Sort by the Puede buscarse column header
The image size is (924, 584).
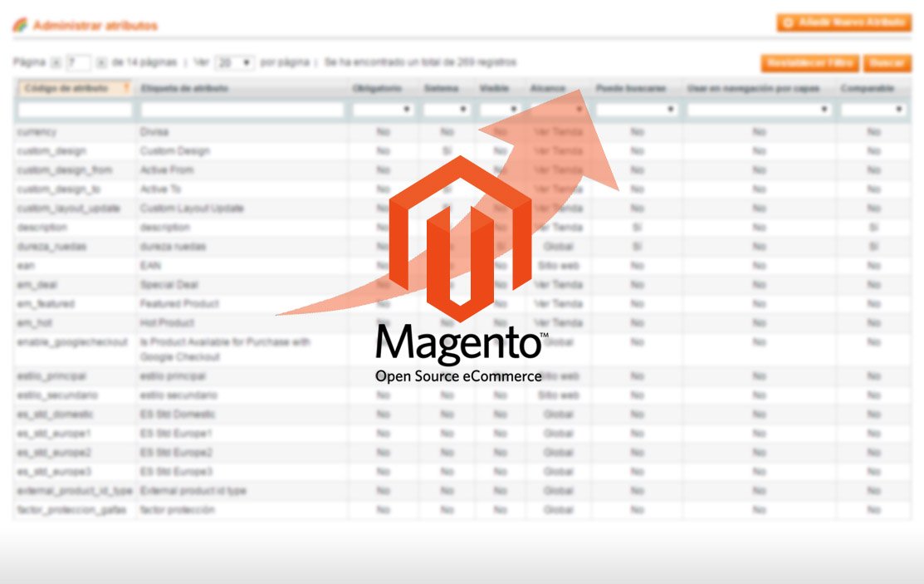click(x=631, y=89)
